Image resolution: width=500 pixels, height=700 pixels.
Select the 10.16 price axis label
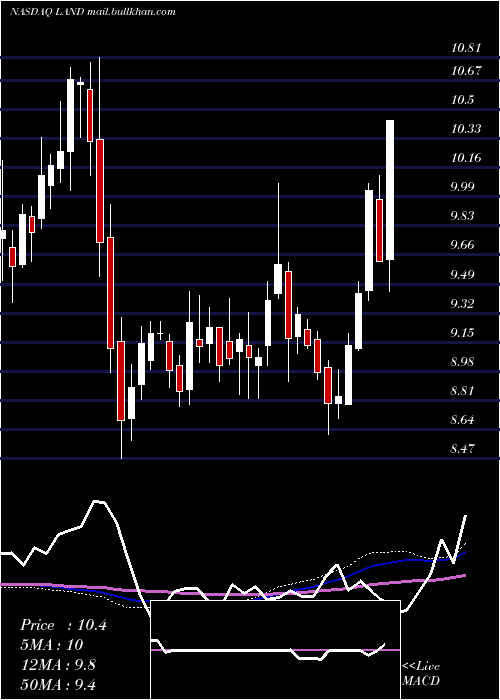466,158
